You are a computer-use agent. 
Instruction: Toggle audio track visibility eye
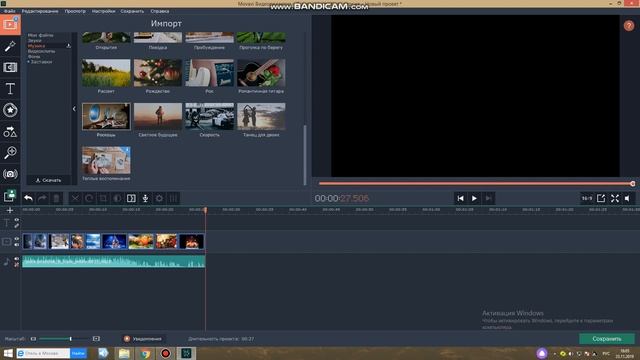(17, 259)
